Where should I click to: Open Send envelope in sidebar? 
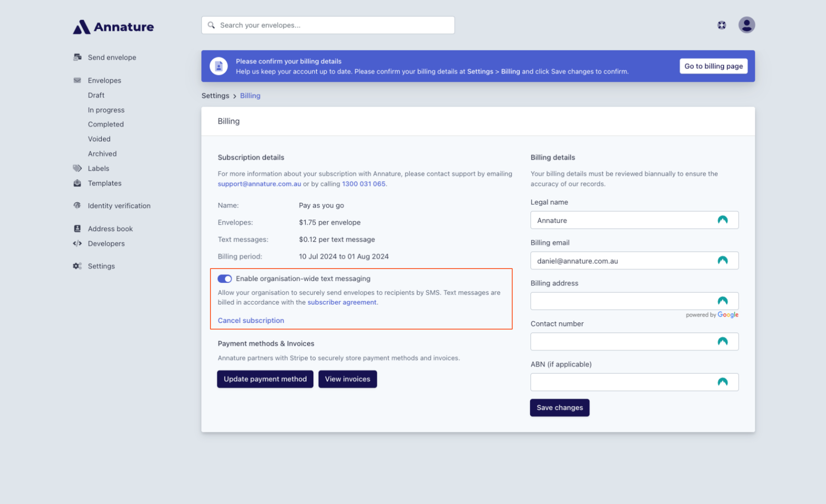(112, 57)
